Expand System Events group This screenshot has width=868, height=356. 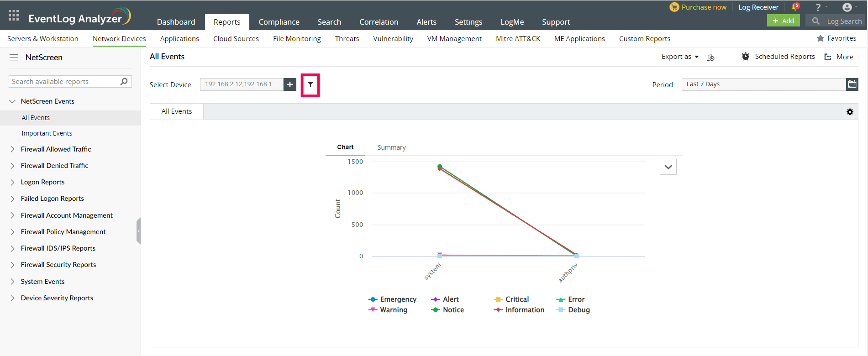(x=12, y=282)
